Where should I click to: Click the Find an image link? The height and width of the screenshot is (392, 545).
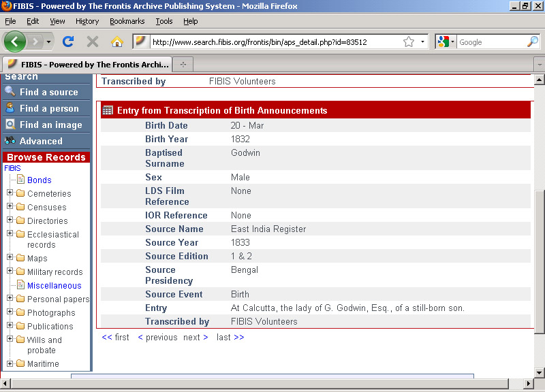50,125
